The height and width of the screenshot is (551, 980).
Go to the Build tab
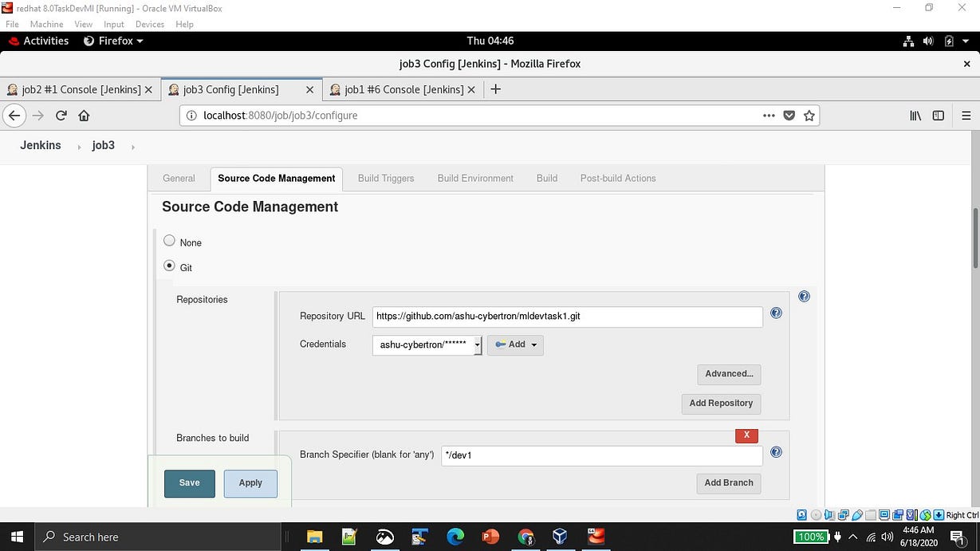pyautogui.click(x=547, y=179)
